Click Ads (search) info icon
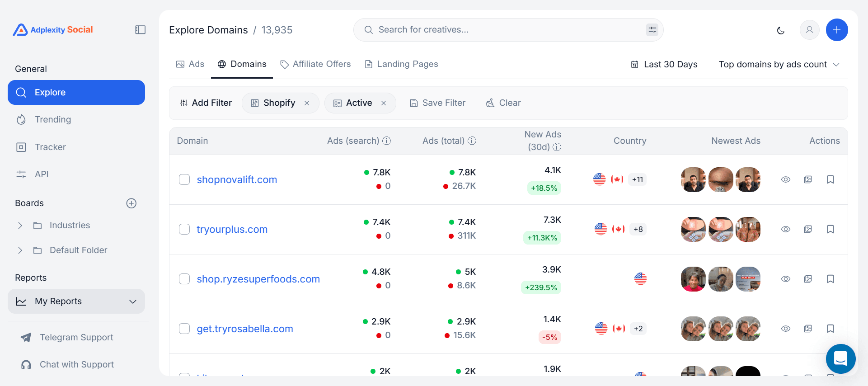 [x=387, y=141]
